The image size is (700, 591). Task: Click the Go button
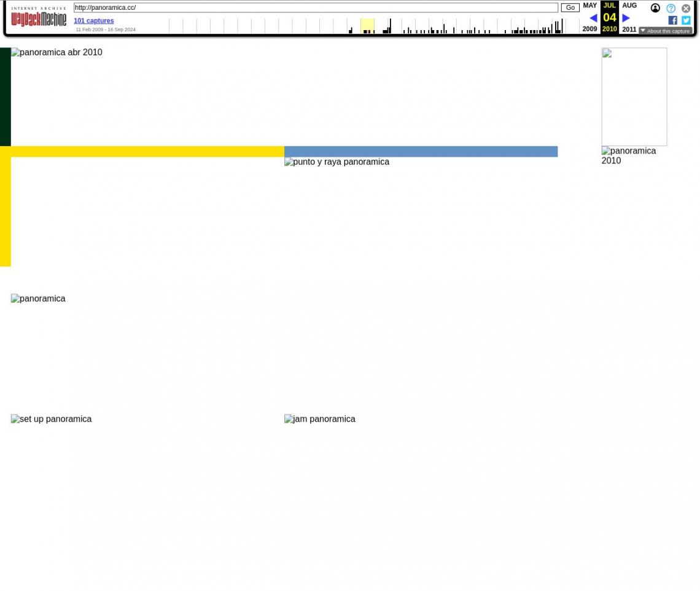(570, 7)
